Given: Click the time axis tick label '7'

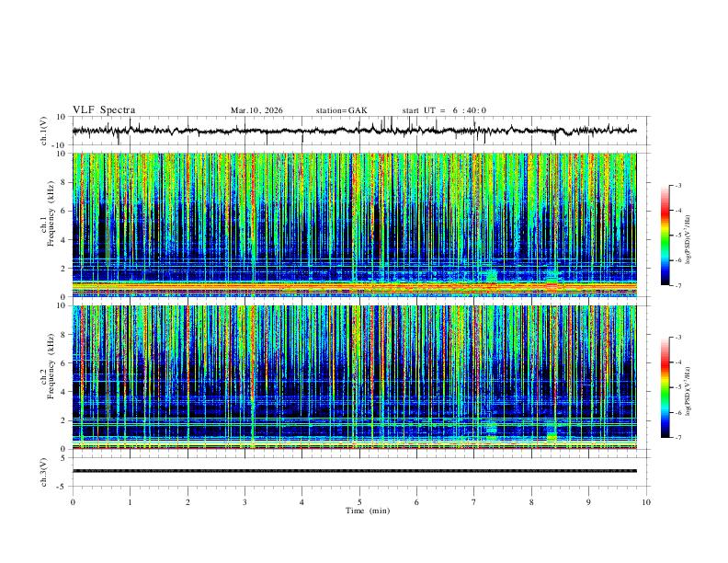Looking at the screenshot, I should 474,502.
